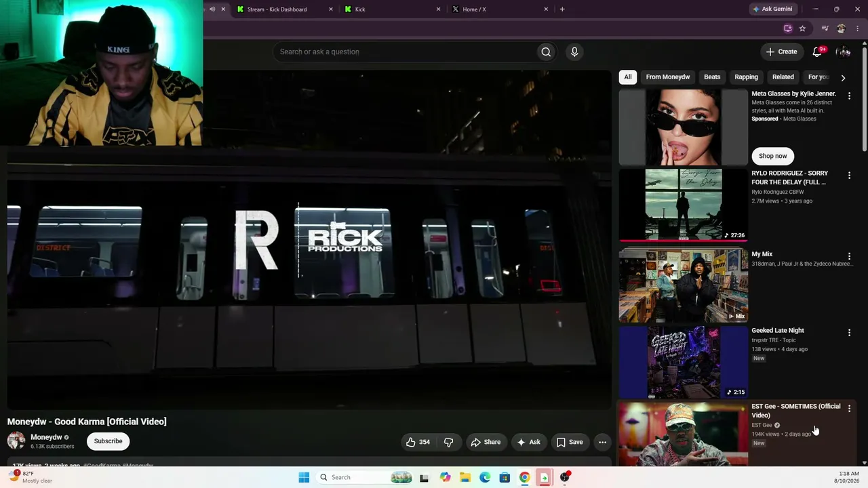868x488 pixels.
Task: Open Windows Start menu
Action: [304, 477]
